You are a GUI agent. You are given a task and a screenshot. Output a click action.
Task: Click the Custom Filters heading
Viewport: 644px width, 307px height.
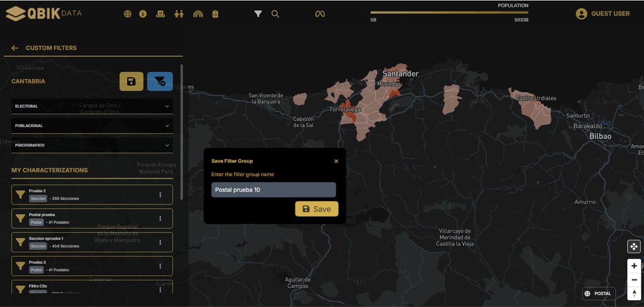(51, 48)
